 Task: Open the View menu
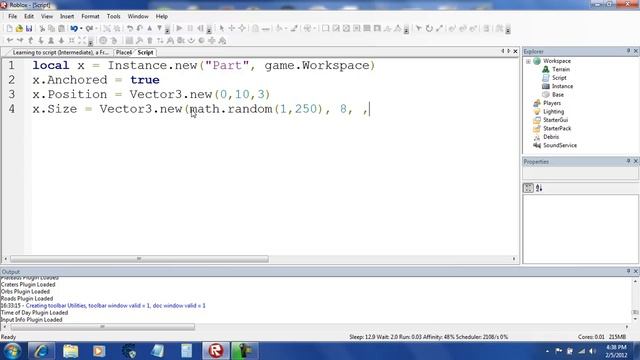[x=47, y=16]
